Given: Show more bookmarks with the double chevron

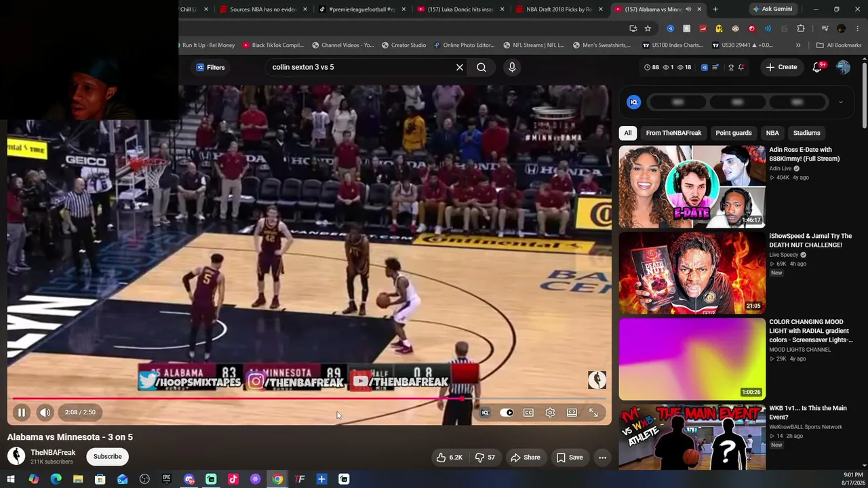Looking at the screenshot, I should tap(798, 45).
